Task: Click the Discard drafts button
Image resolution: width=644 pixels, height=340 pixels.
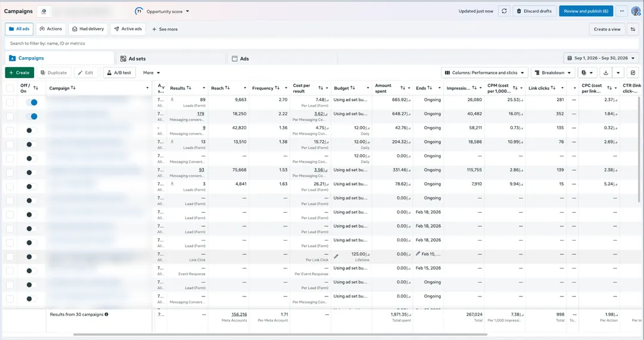Action: coord(534,11)
